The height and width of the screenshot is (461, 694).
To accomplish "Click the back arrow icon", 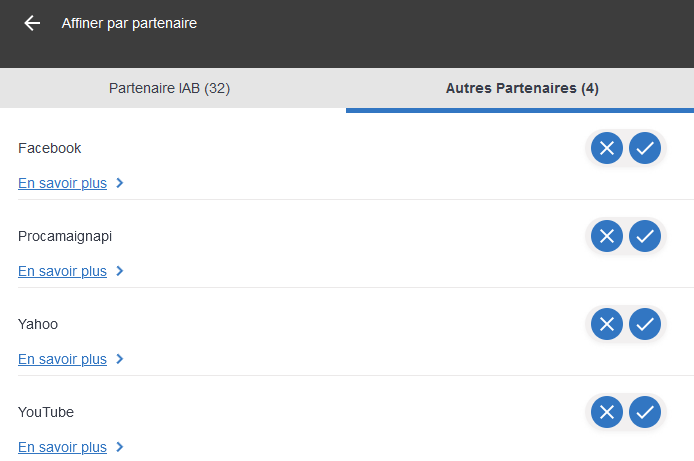I will click(32, 23).
